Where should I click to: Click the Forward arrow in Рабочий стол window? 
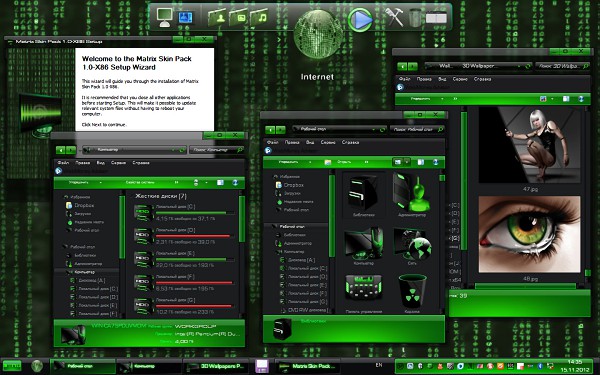click(280, 130)
